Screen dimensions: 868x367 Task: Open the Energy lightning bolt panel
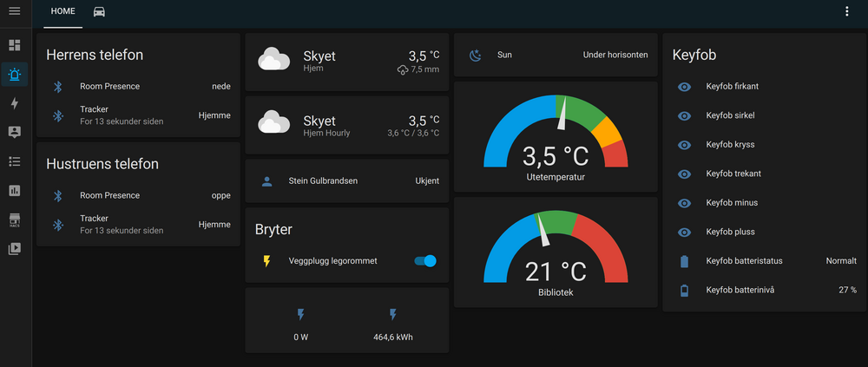pos(15,103)
